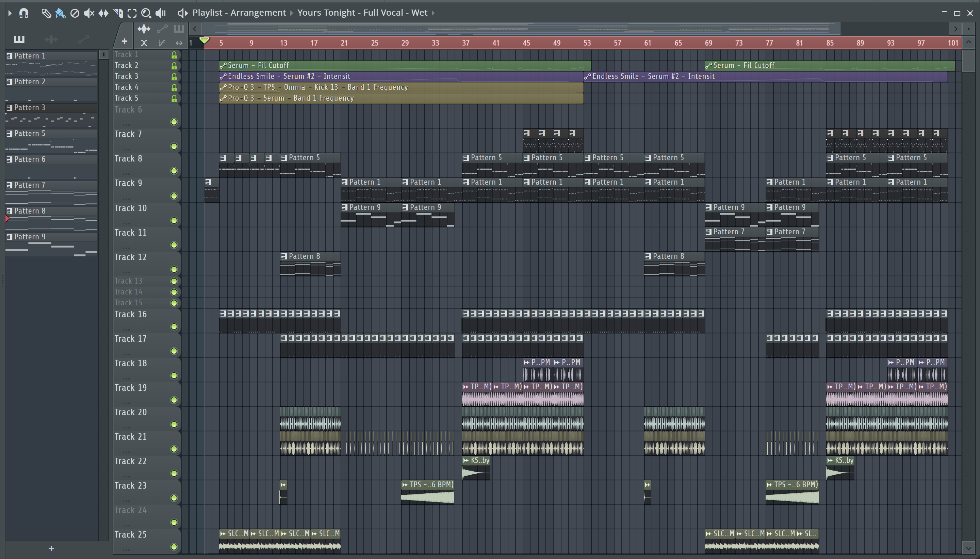Select the Mute tool
The image size is (980, 559).
click(x=89, y=13)
